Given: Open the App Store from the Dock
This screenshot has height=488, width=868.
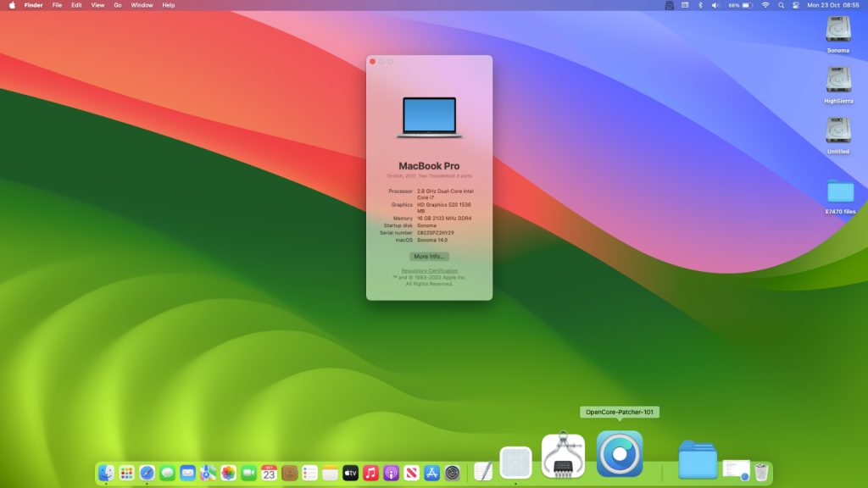Looking at the screenshot, I should 431,473.
